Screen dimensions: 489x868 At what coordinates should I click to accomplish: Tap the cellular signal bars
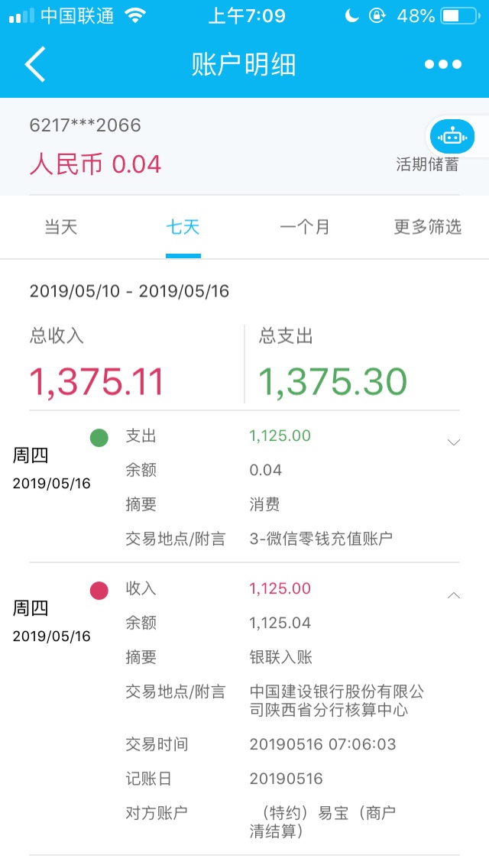point(21,15)
